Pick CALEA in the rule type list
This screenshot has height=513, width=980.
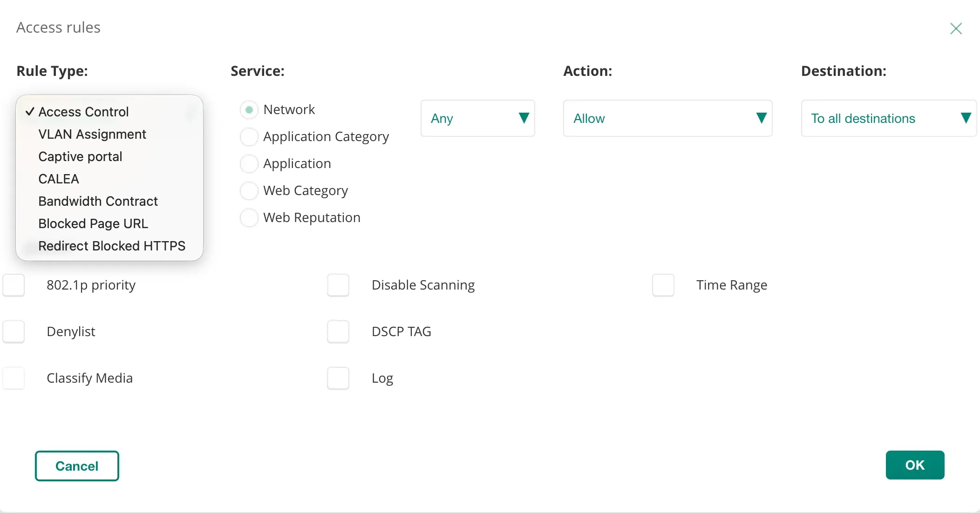(x=59, y=179)
